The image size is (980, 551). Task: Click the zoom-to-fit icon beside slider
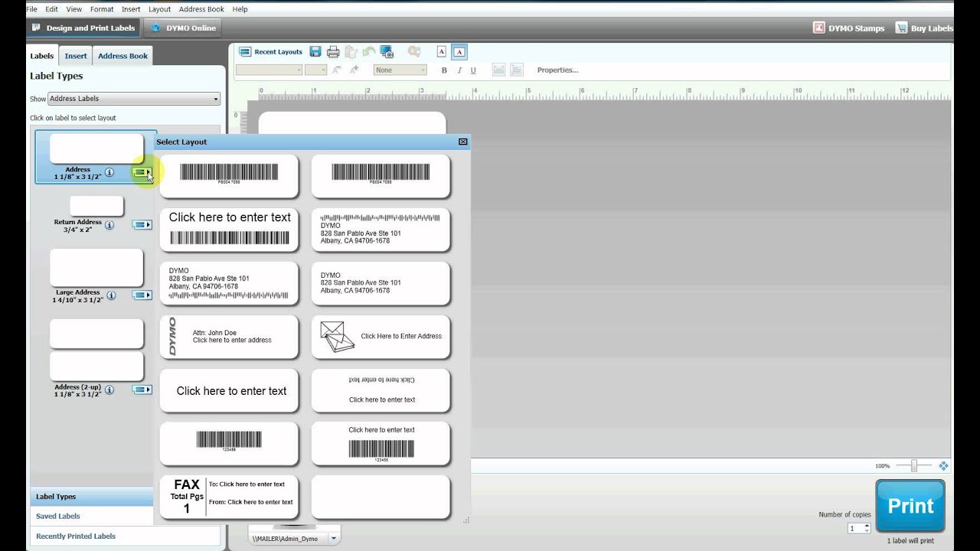pos(943,466)
